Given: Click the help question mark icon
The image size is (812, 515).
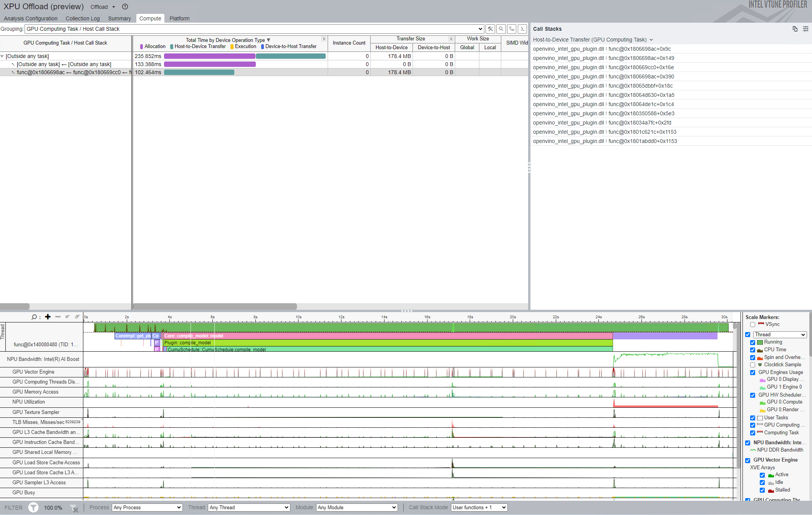Looking at the screenshot, I should (x=125, y=7).
